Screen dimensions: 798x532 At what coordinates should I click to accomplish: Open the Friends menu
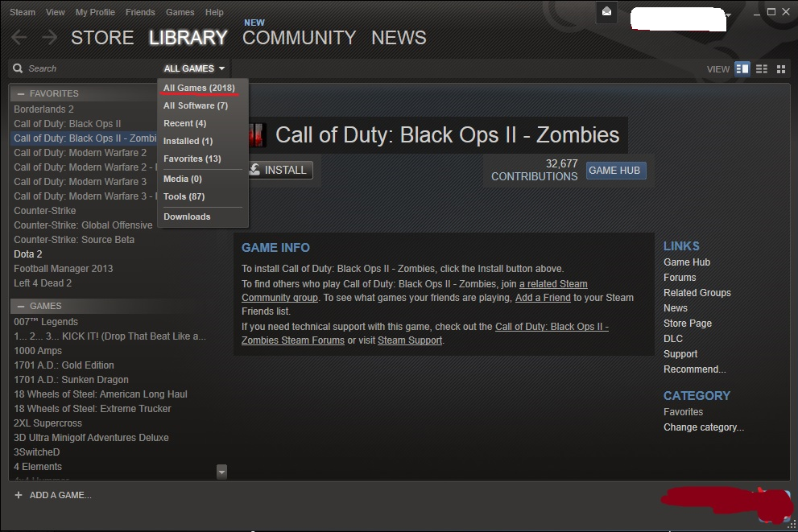[140, 12]
